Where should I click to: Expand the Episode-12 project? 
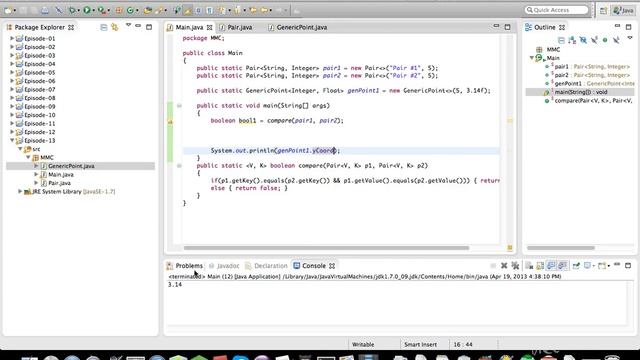12,132
